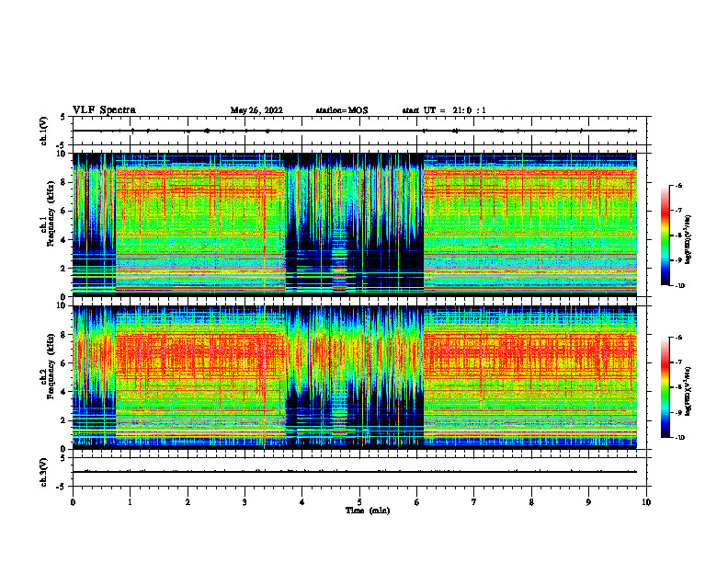Image resolution: width=728 pixels, height=563 pixels.
Task: Select the date text "May 26, 2022"
Action: 256,110
